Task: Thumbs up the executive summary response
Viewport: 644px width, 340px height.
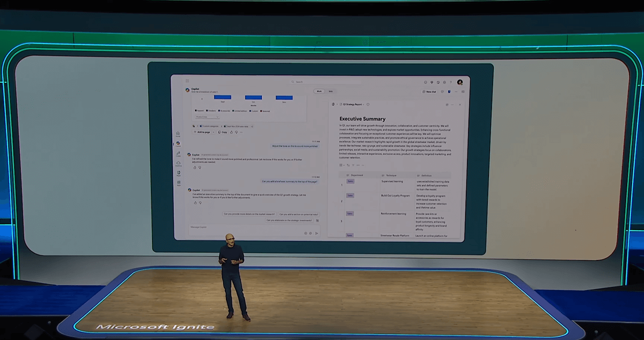Action: click(195, 202)
